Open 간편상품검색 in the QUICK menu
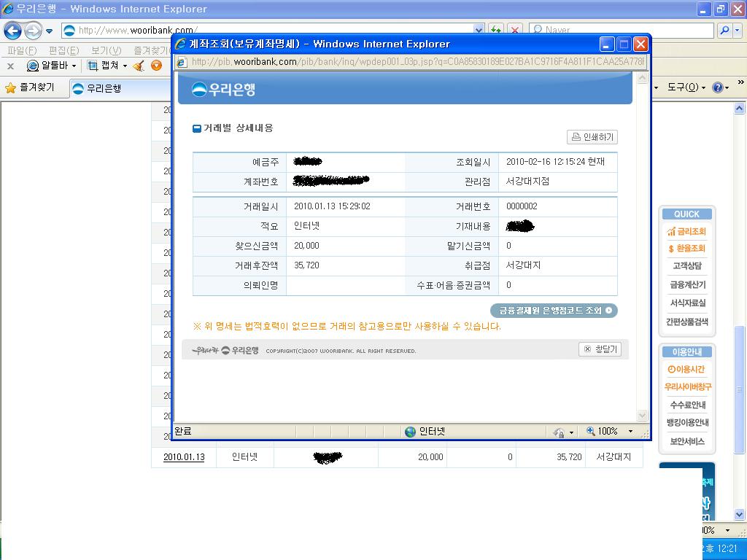This screenshot has width=747, height=560. click(x=687, y=322)
